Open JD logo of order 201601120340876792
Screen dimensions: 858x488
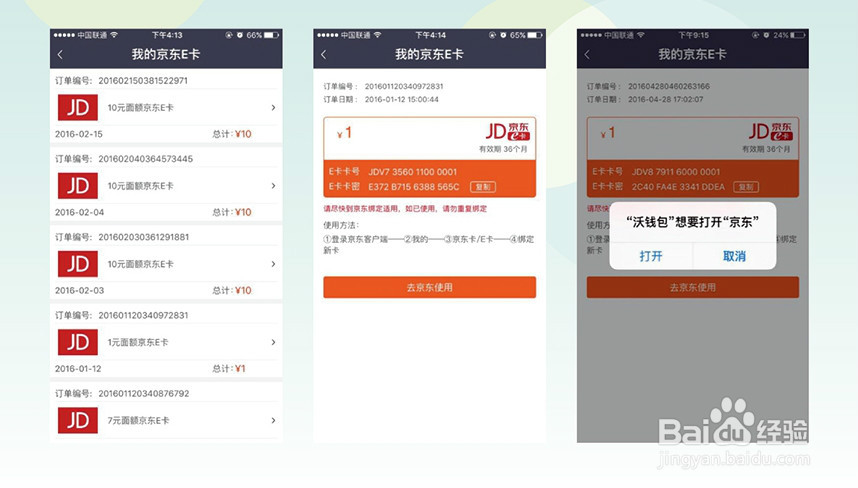78,420
